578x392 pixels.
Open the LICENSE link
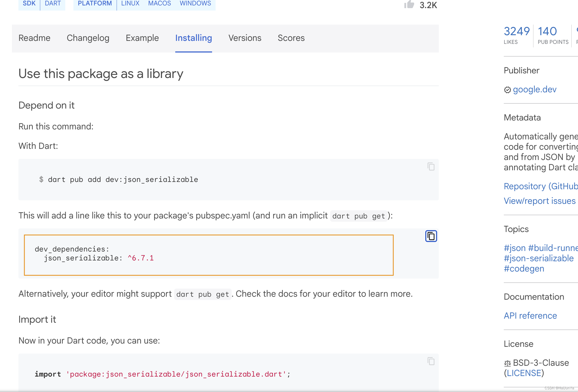524,373
